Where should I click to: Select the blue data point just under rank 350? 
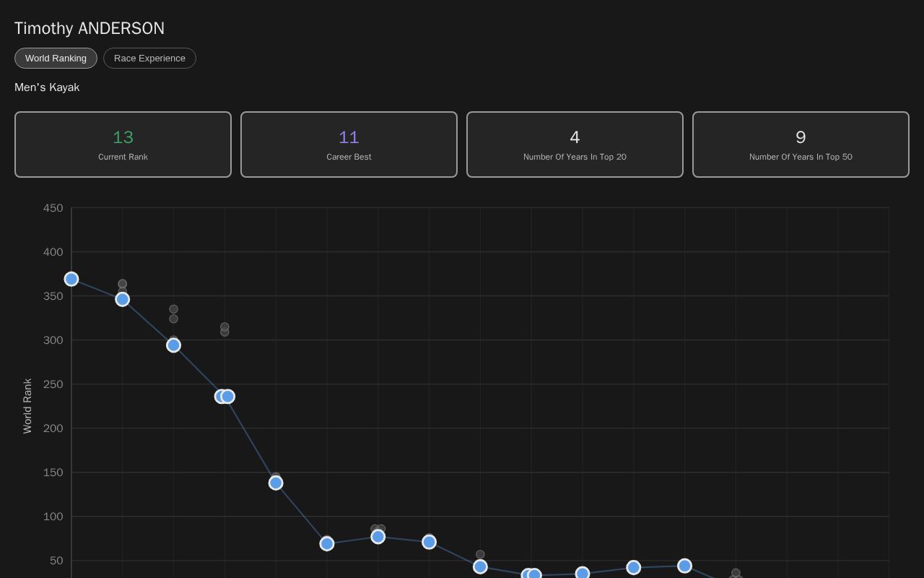tap(123, 299)
